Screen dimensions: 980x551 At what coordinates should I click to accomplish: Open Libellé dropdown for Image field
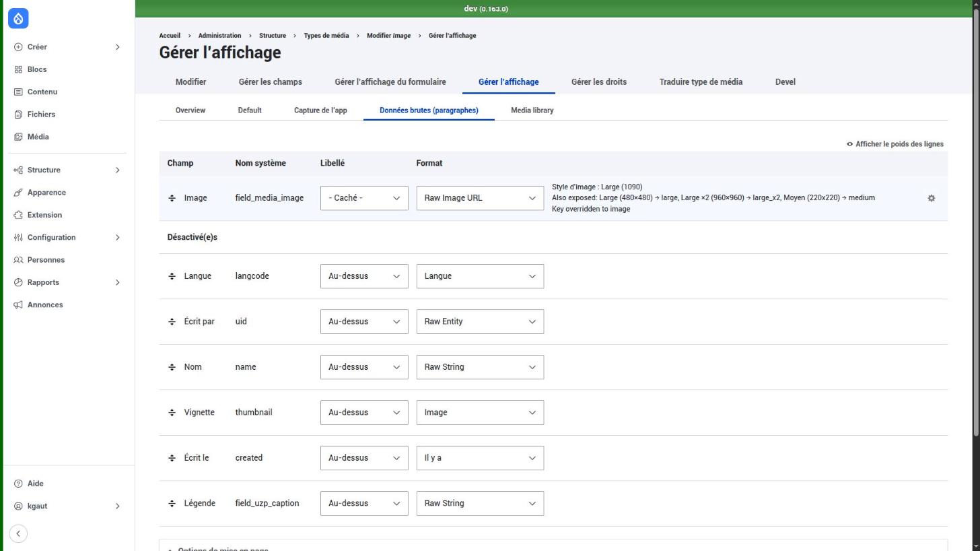364,198
